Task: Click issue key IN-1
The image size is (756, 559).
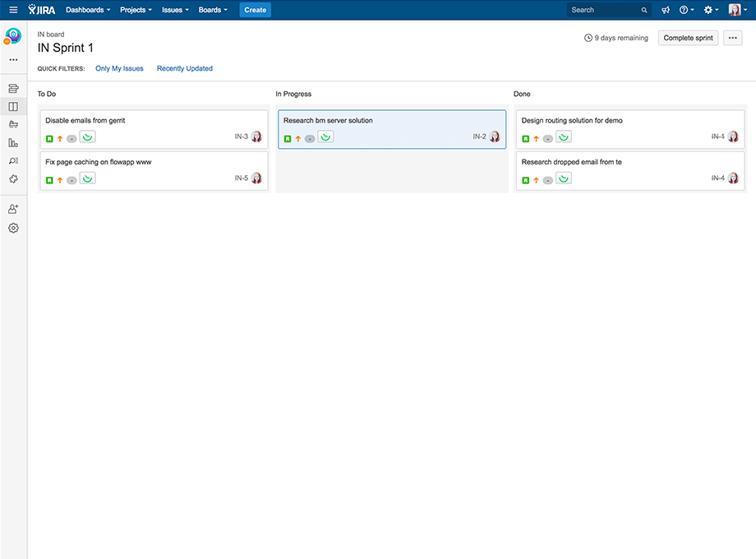Action: coord(717,136)
